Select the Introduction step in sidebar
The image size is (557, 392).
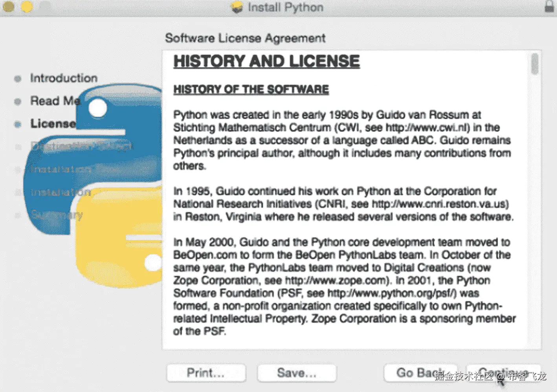[64, 78]
